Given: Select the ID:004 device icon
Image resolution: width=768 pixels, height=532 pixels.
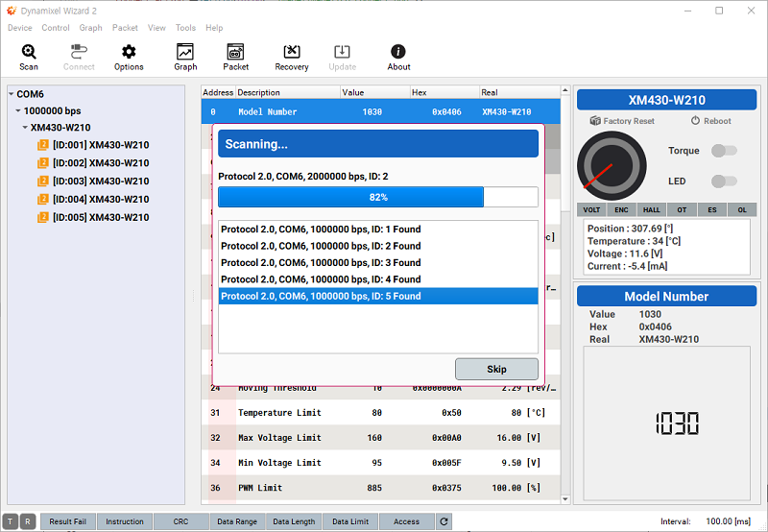Looking at the screenshot, I should click(x=43, y=200).
